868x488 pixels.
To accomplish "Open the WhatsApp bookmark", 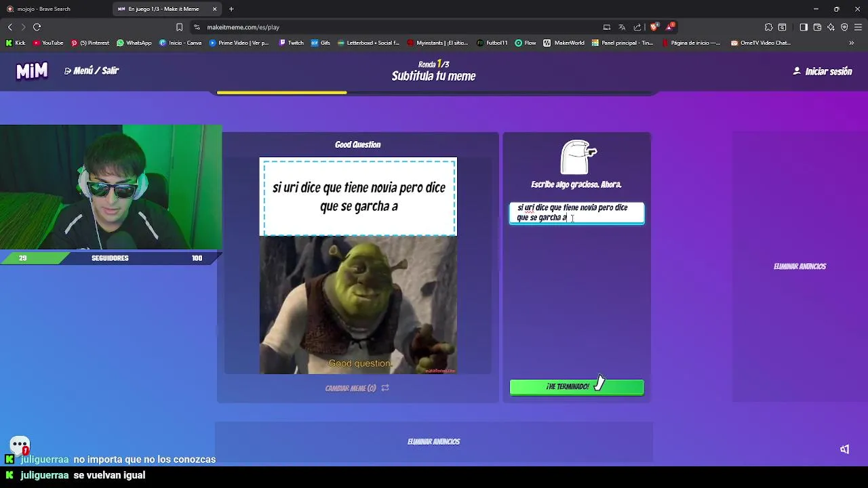I will pyautogui.click(x=134, y=43).
